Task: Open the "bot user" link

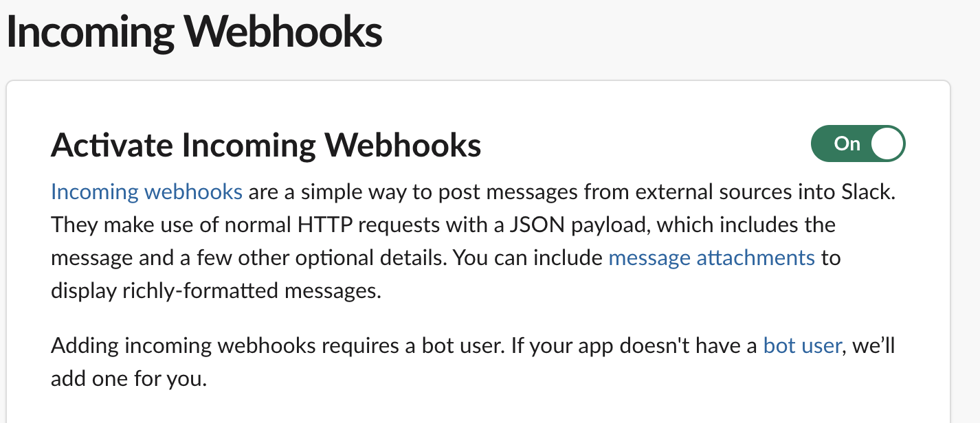Action: point(802,345)
